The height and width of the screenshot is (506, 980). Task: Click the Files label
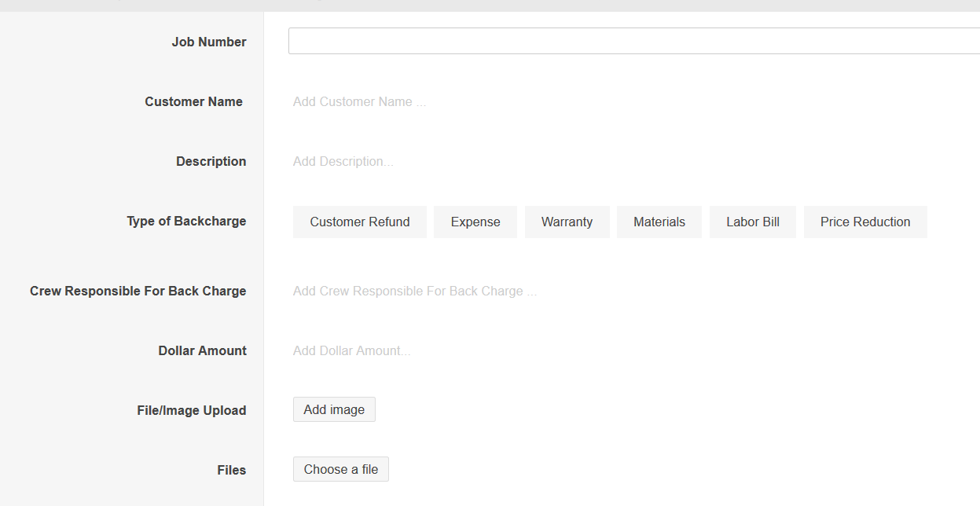[x=231, y=471]
